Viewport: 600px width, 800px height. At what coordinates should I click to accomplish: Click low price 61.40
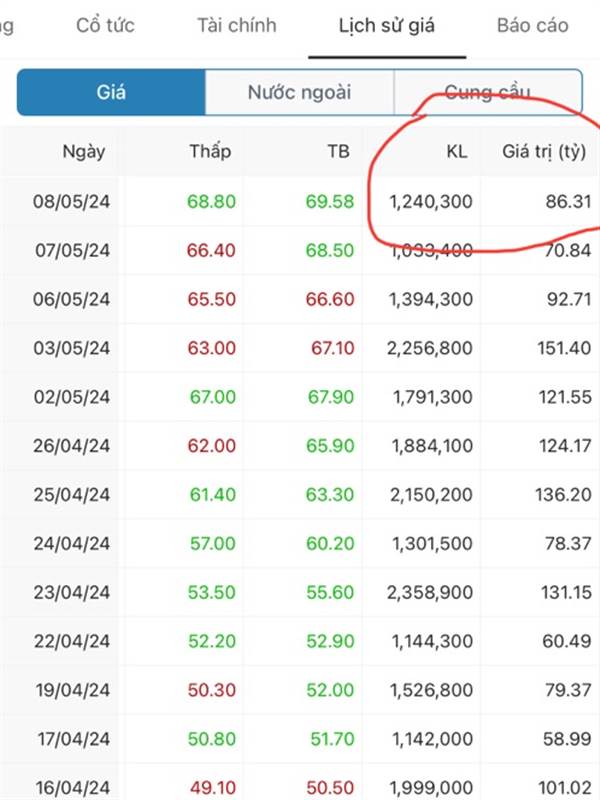coord(213,494)
